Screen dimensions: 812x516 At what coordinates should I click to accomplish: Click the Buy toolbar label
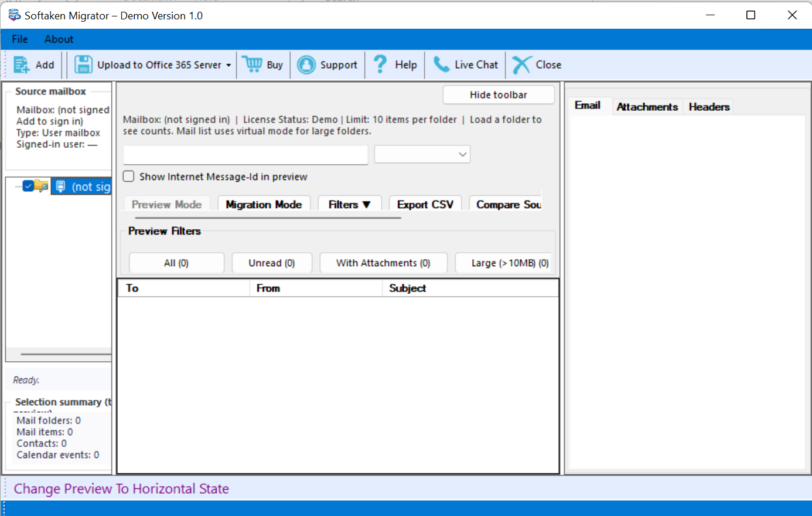(x=275, y=65)
